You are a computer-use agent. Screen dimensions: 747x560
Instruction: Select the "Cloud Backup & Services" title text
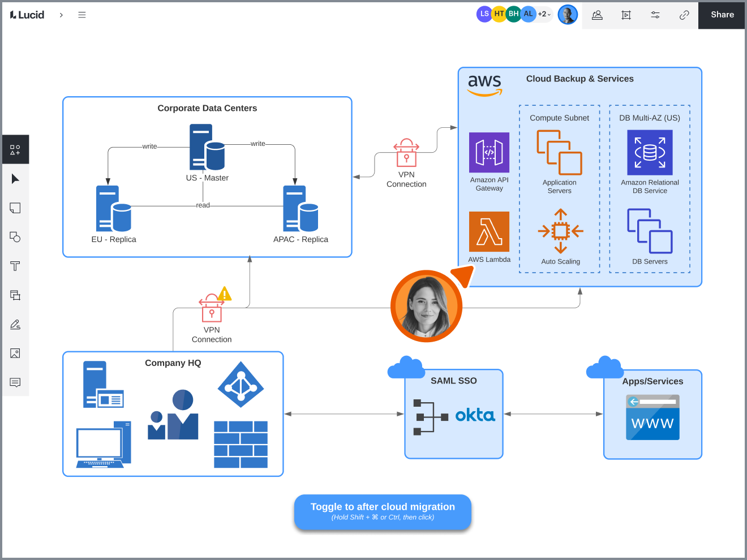click(x=580, y=79)
